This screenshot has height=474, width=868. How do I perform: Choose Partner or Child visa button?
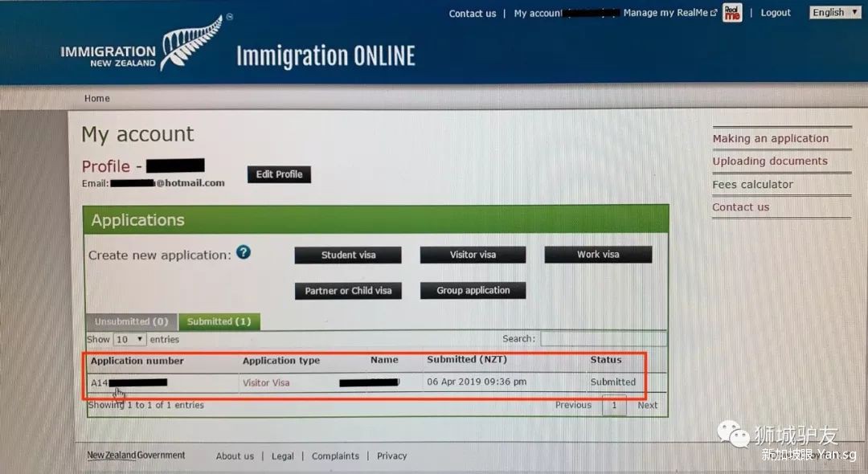click(x=348, y=291)
